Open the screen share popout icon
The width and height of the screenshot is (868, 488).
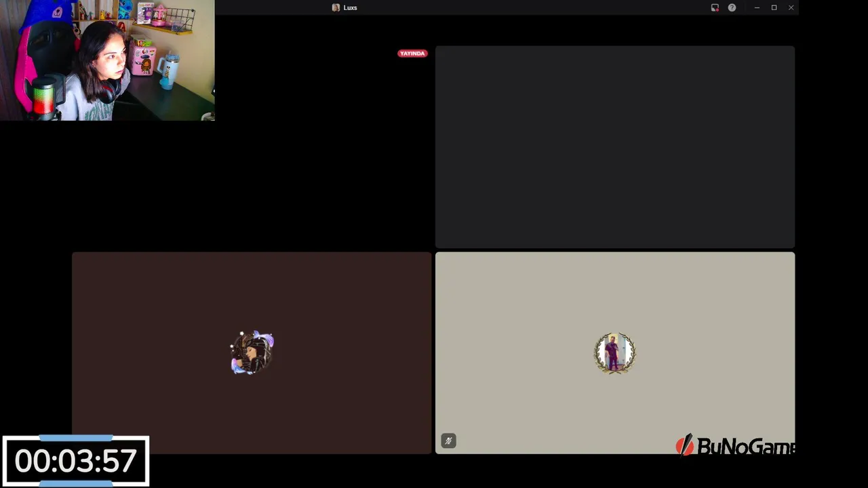pyautogui.click(x=715, y=7)
